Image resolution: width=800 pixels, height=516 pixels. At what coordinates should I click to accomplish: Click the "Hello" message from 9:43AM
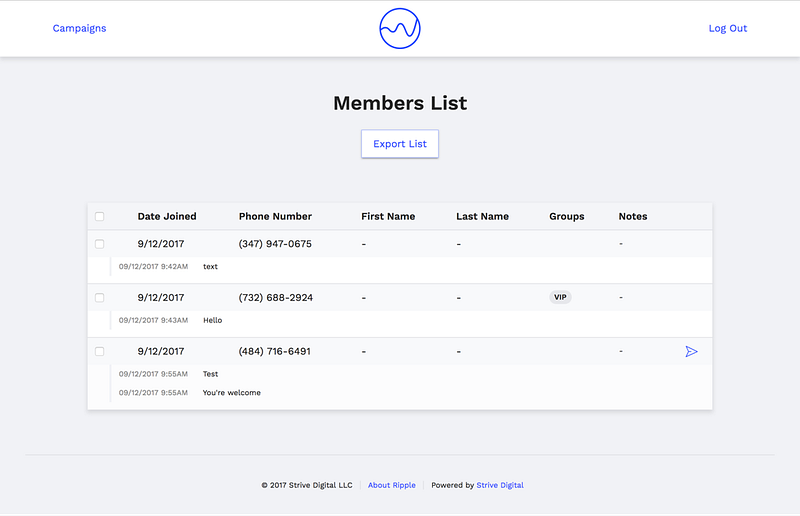(x=212, y=321)
